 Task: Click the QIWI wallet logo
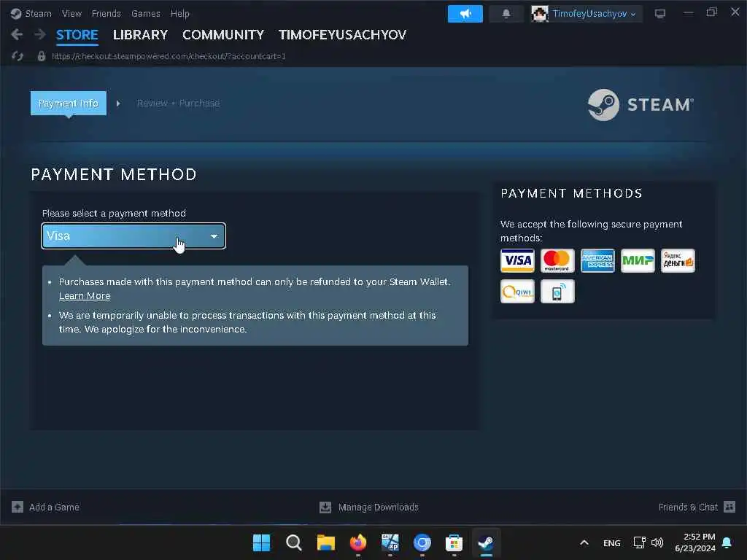(x=517, y=292)
